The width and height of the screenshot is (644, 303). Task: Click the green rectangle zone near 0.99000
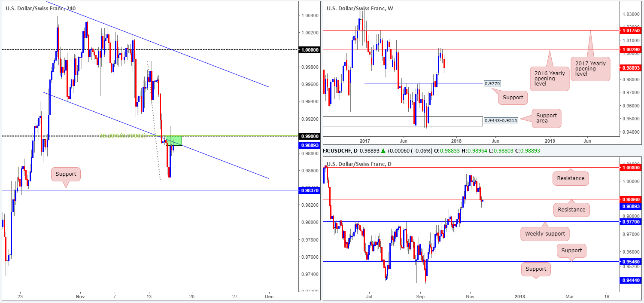pyautogui.click(x=173, y=141)
